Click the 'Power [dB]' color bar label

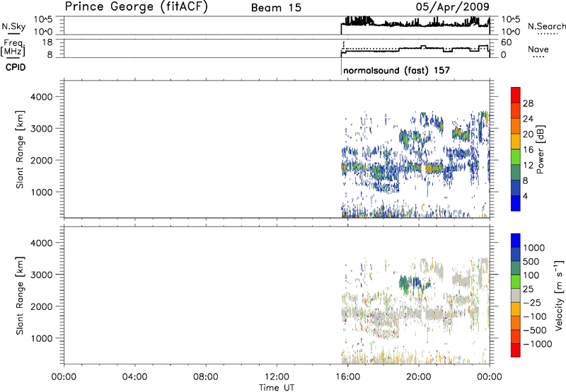[540, 149]
